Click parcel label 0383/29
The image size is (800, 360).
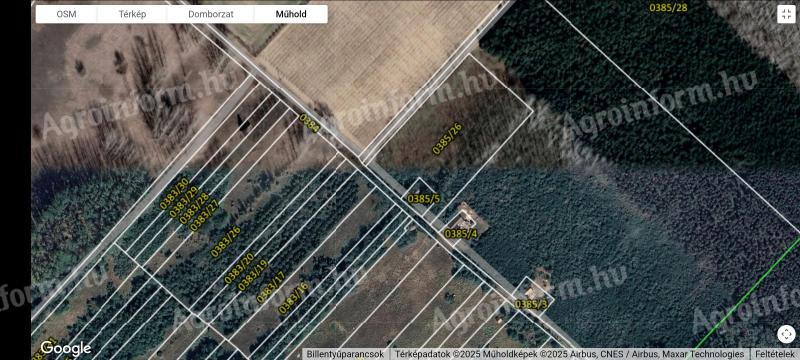pyautogui.click(x=184, y=201)
